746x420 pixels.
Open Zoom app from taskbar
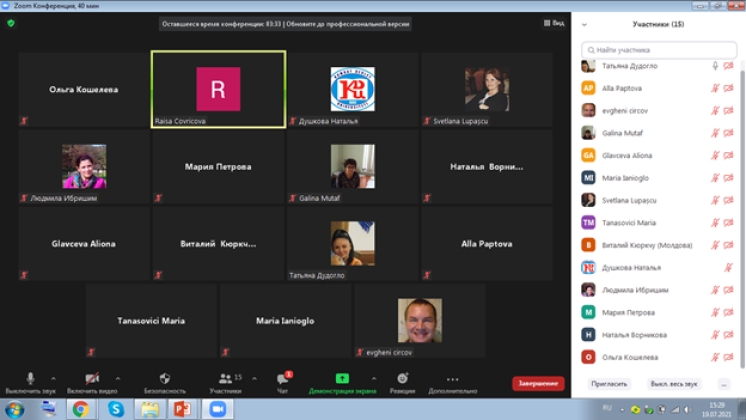point(217,409)
